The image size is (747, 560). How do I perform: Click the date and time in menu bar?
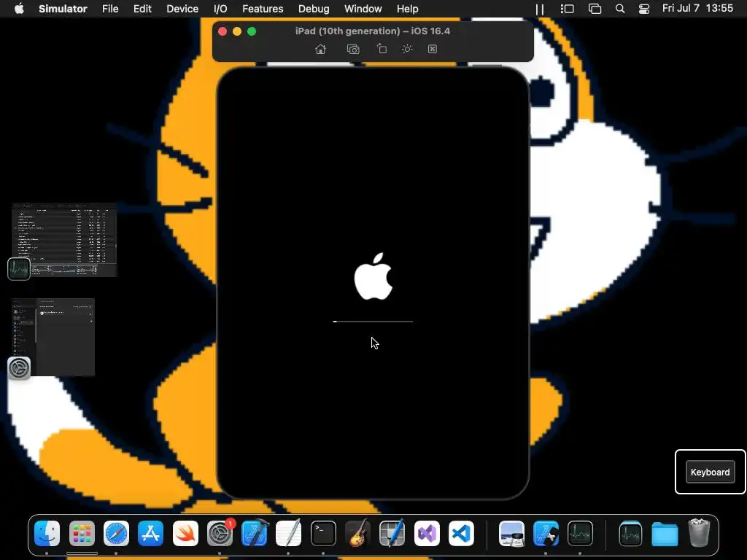(x=697, y=8)
